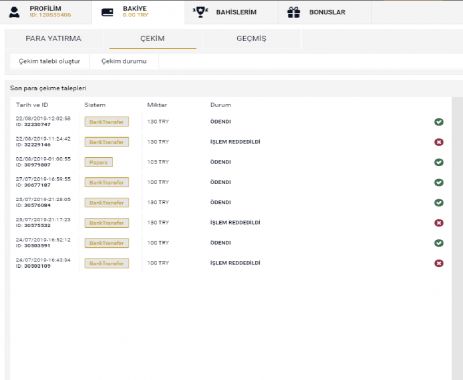Click İŞLEM REDDEDİLDİ status of 16:43:04 row
Viewport: 463px width, 380px height.
(x=235, y=263)
